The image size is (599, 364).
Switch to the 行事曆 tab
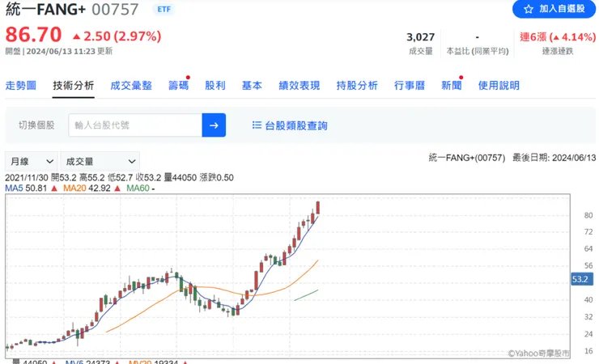coord(410,86)
